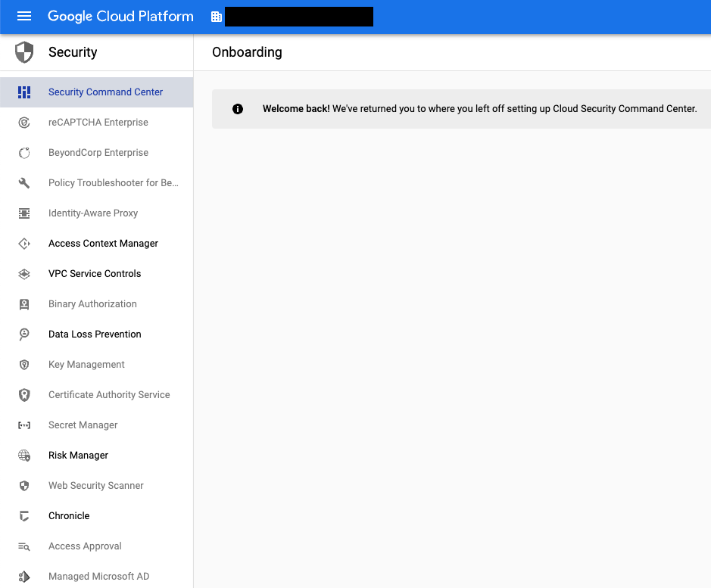
Task: Click the Security shield icon
Action: [24, 52]
